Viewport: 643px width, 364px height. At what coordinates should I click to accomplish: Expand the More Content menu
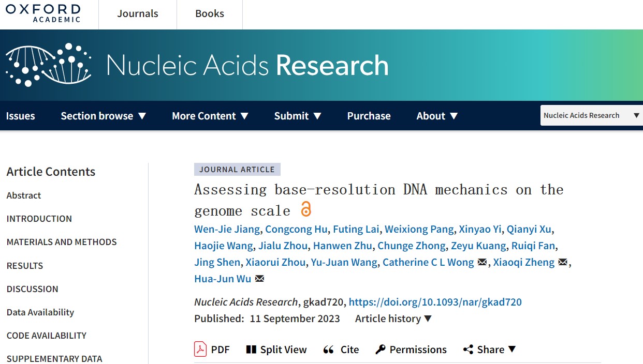(x=210, y=116)
